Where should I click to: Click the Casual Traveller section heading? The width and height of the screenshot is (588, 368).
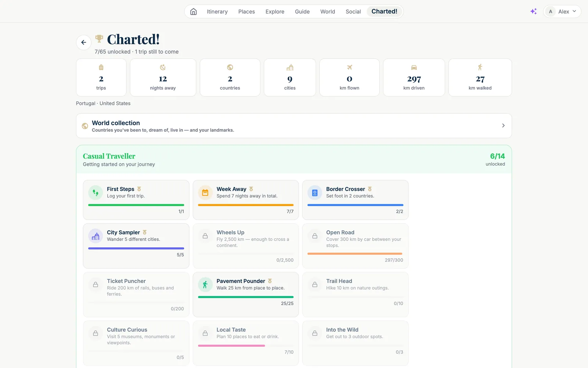[x=109, y=156]
